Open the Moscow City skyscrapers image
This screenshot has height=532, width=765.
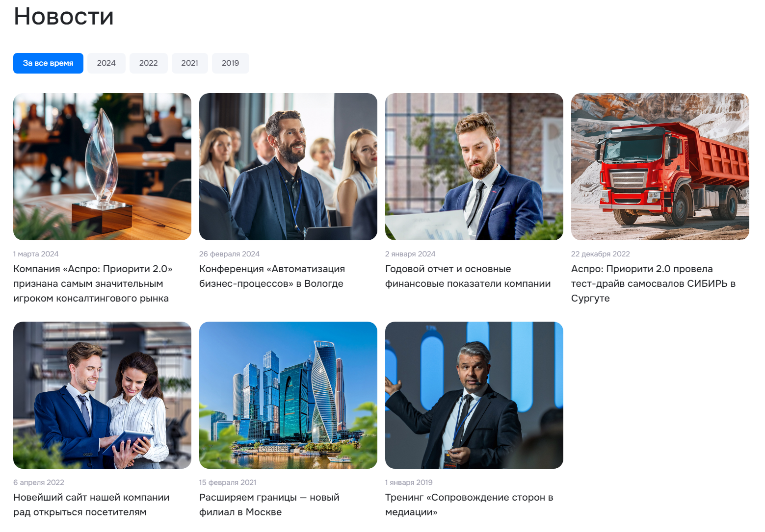click(x=288, y=395)
